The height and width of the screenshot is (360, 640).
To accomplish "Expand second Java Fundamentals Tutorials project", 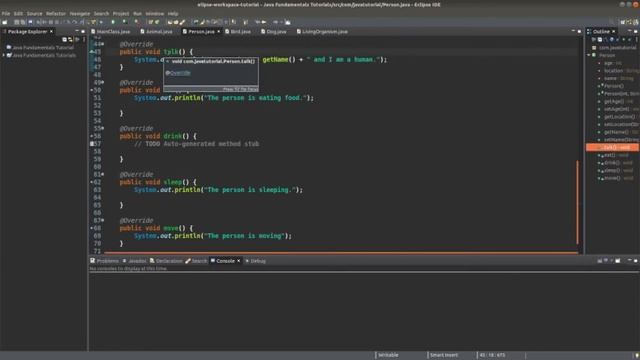I will tap(4, 55).
